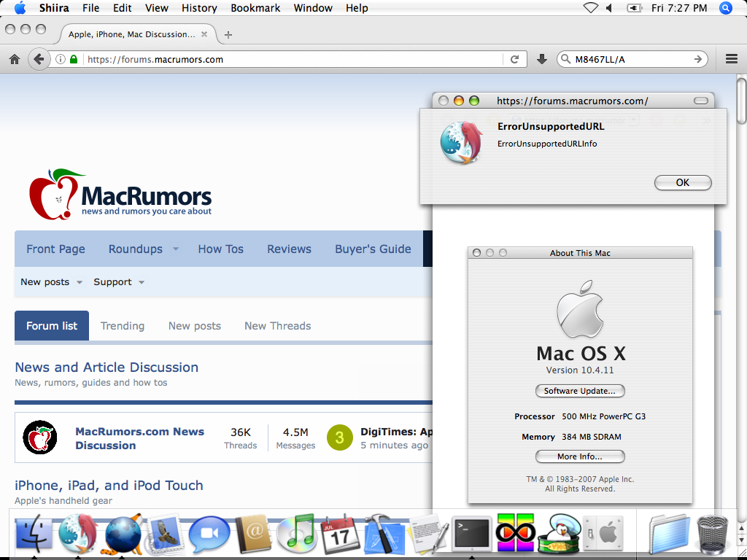747x560 pixels.
Task: Click the search magnifier icon in search box
Action: coord(565,60)
